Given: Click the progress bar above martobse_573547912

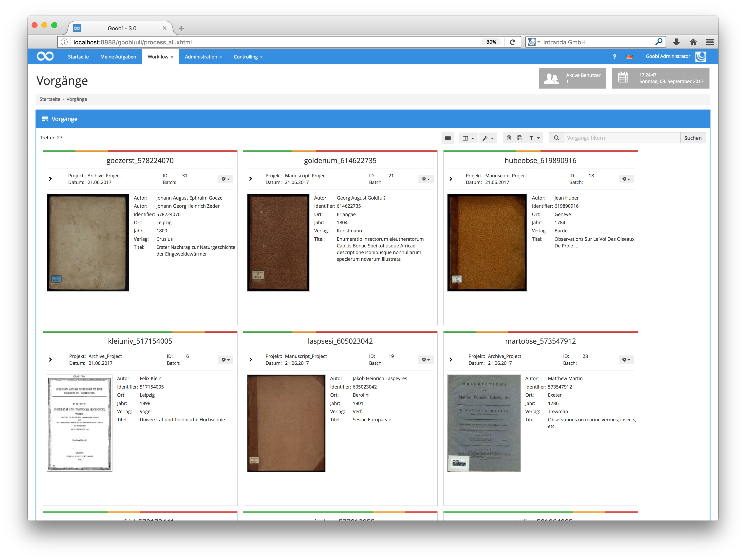Looking at the screenshot, I should pos(540,332).
